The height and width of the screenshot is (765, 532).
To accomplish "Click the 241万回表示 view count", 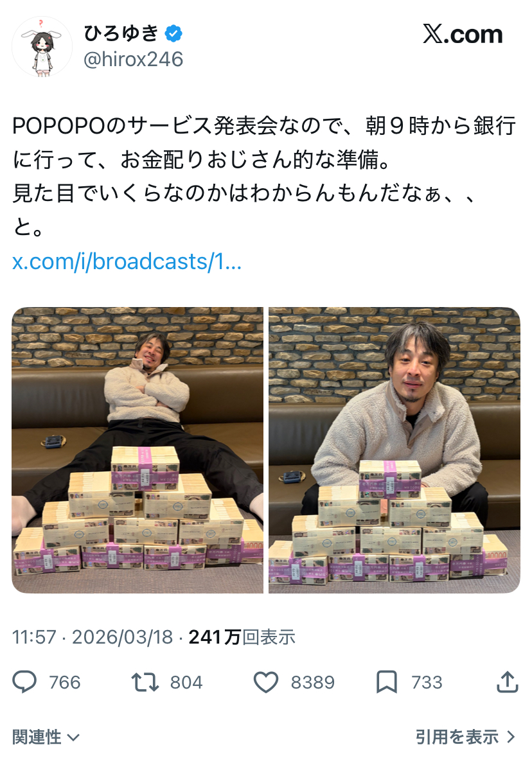I will point(242,637).
